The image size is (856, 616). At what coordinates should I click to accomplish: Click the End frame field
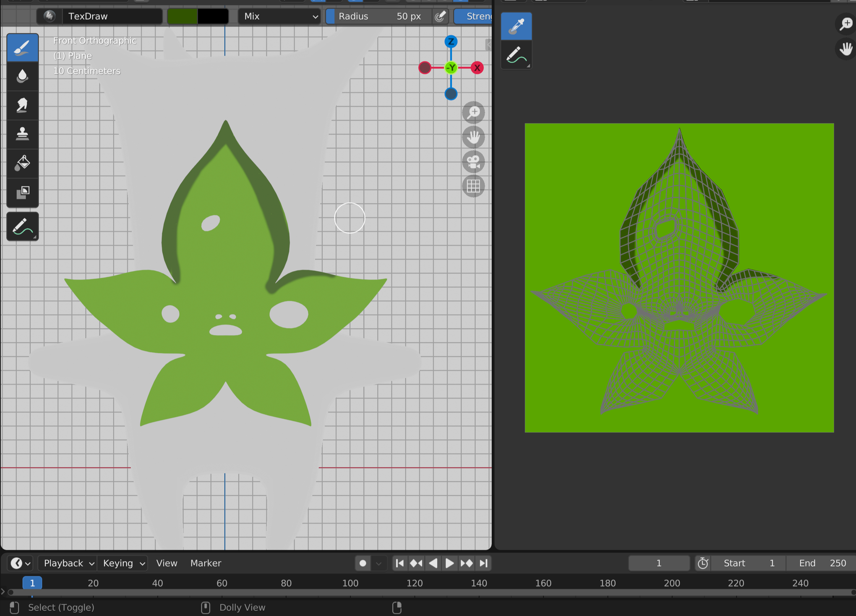[822, 563]
